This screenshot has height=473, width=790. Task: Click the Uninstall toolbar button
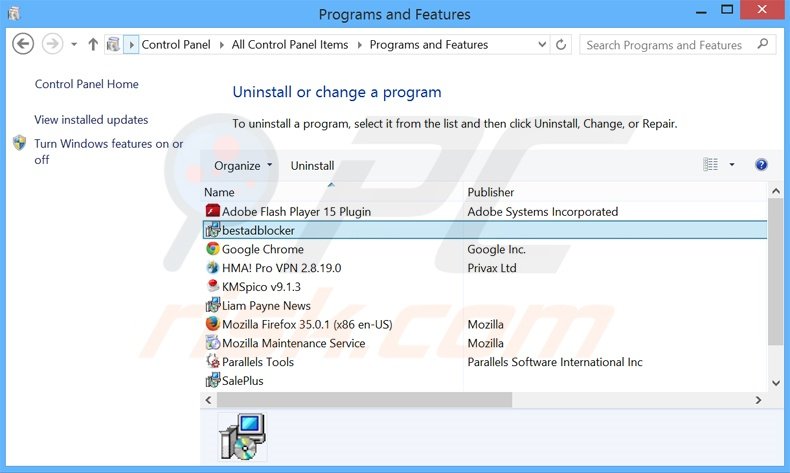click(312, 166)
